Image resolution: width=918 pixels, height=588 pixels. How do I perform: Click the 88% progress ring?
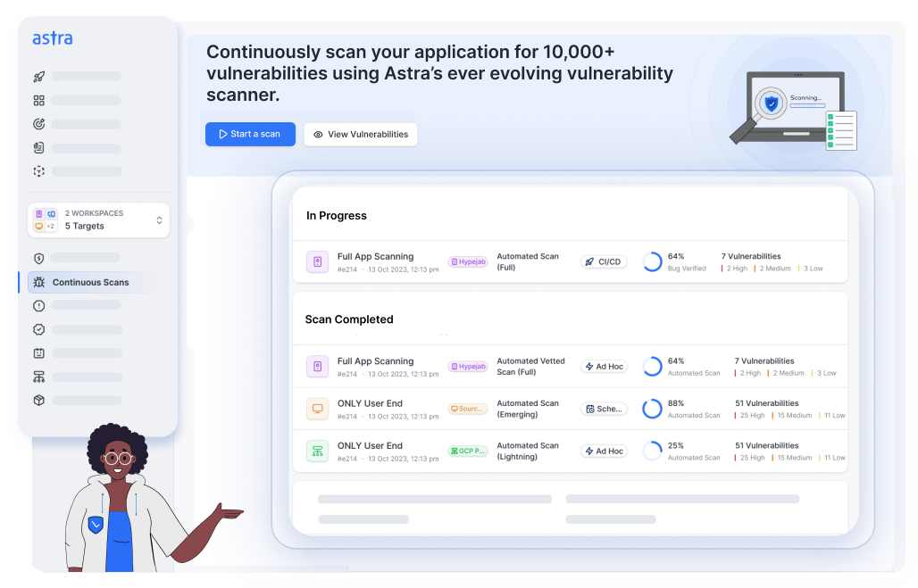pyautogui.click(x=652, y=409)
